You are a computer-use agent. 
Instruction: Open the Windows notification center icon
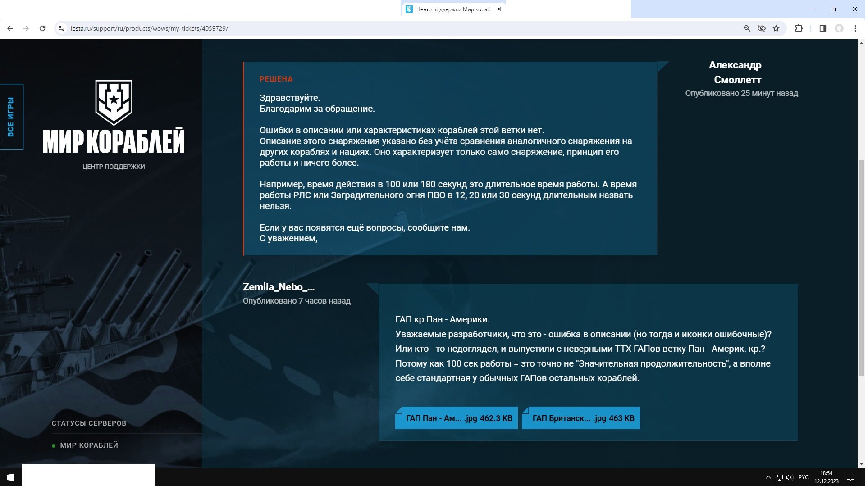[850, 477]
